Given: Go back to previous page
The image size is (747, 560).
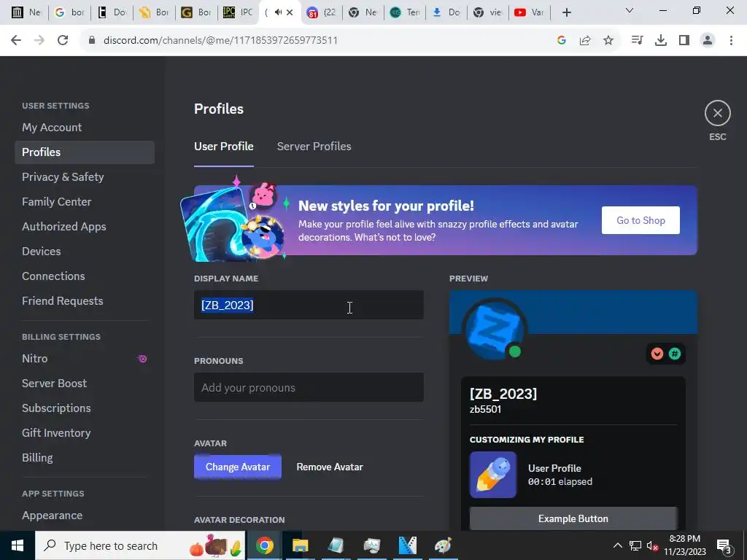Looking at the screenshot, I should click(x=16, y=41).
